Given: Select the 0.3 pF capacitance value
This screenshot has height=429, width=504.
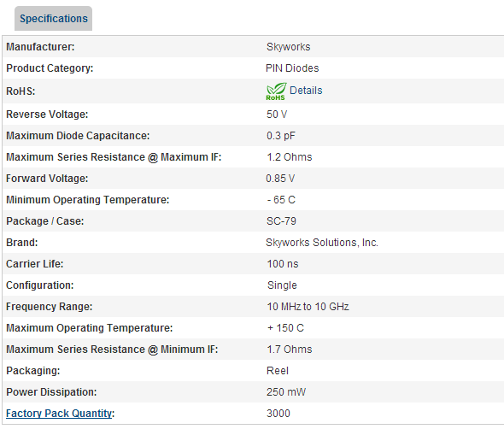Looking at the screenshot, I should 280,136.
